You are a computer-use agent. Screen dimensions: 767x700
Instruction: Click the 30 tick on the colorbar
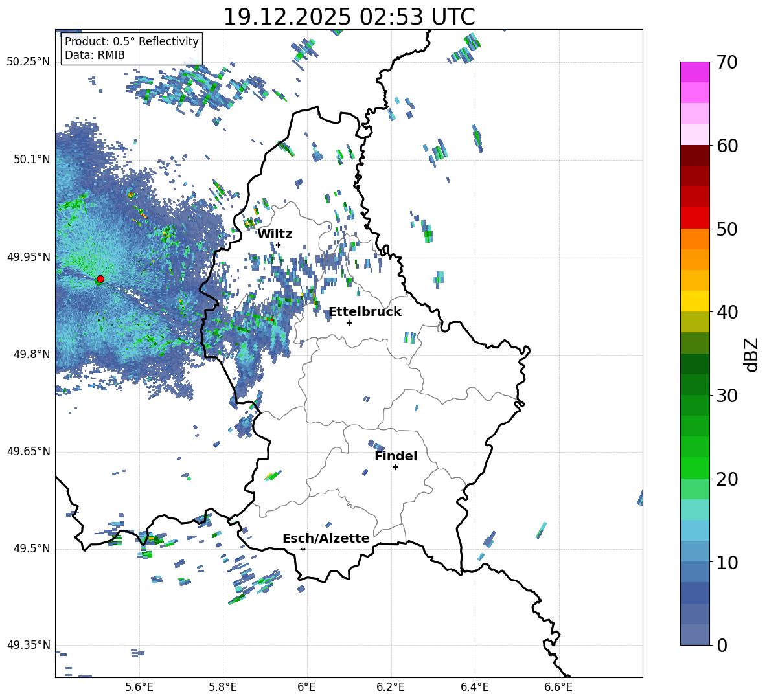pyautogui.click(x=727, y=396)
